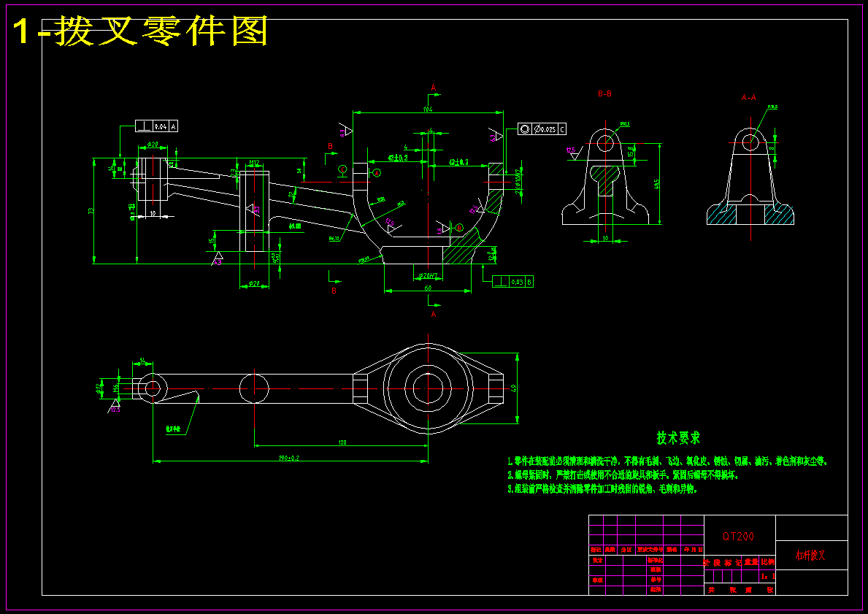Select the perpendicularity frame "0.03 B"
This screenshot has height=614, width=868.
[x=512, y=282]
